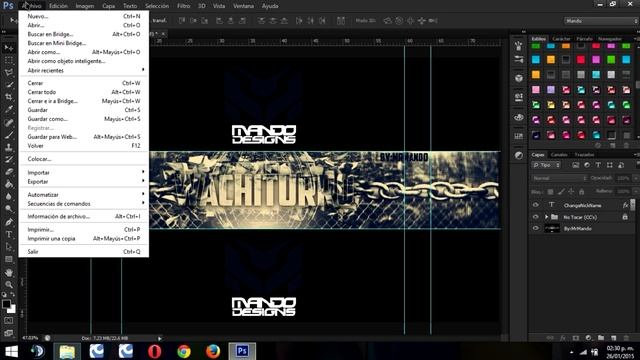Expand the Abrir recientes submenu
The height and width of the screenshot is (360, 640).
click(x=84, y=70)
